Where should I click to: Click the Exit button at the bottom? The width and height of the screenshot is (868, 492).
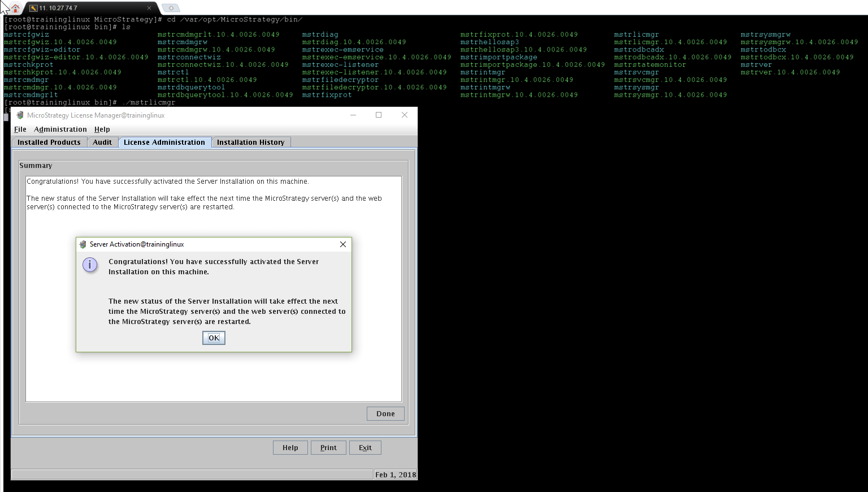[x=365, y=448]
